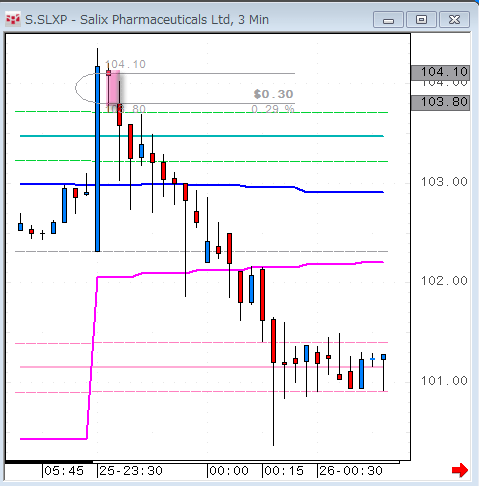Viewport: 479px width, 486px height.
Task: Click the 0.29 % measurement label
Action: 273,109
